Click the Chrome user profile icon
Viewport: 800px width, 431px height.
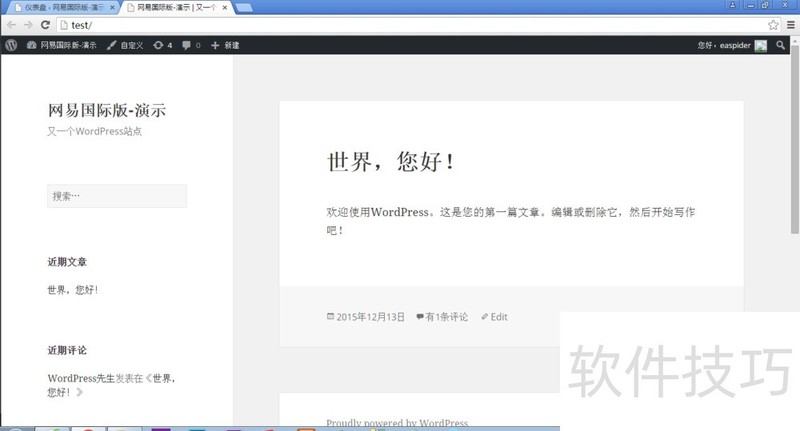click(733, 5)
